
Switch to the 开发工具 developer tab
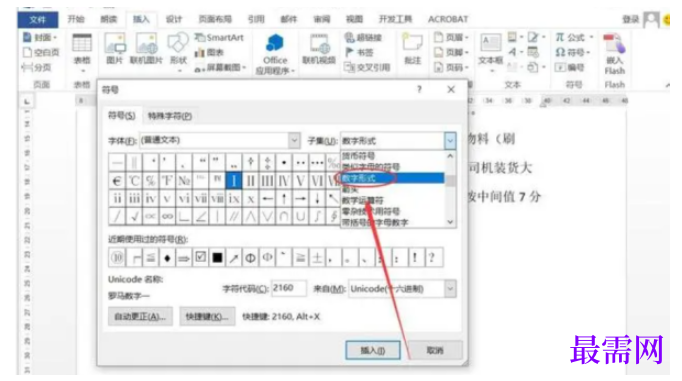pyautogui.click(x=395, y=19)
